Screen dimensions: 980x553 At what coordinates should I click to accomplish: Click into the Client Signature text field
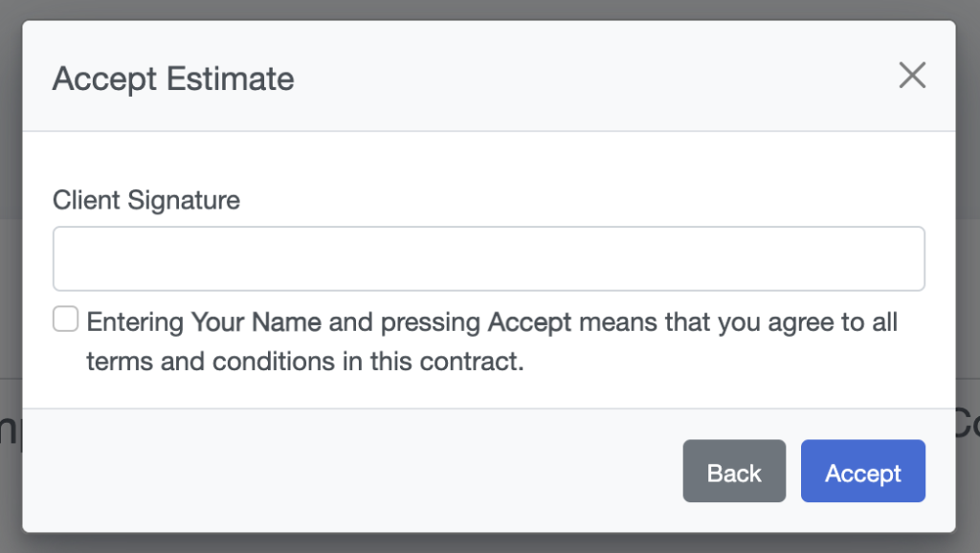(x=489, y=258)
